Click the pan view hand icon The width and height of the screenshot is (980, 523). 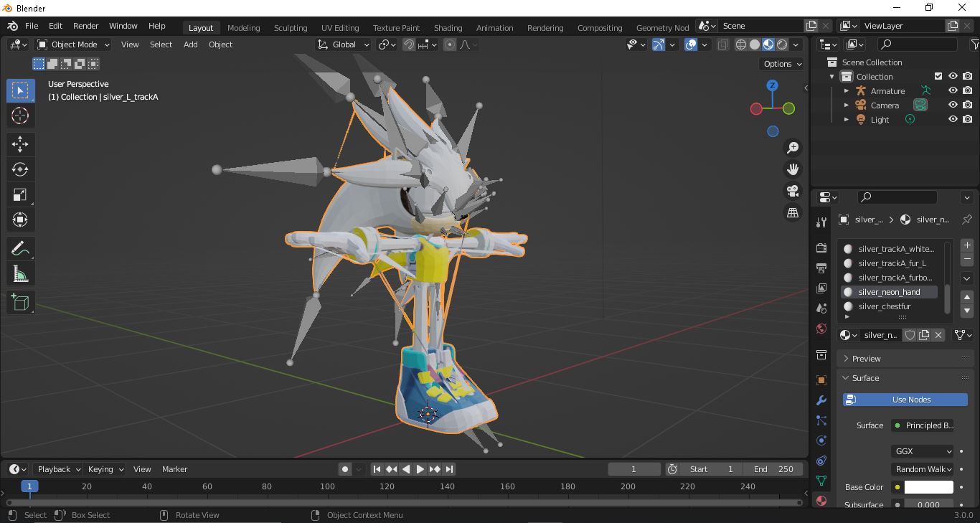(x=793, y=169)
